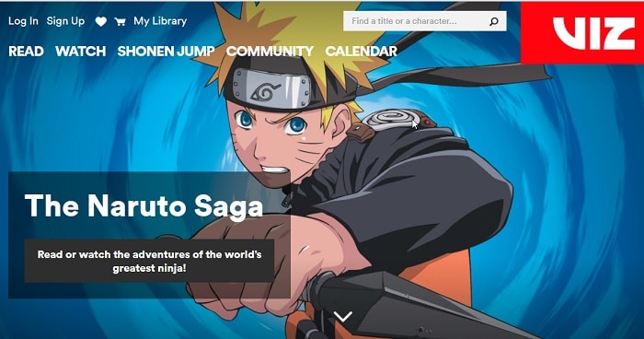Click the magnifying glass search icon
The image size is (644, 339).
[x=494, y=21]
